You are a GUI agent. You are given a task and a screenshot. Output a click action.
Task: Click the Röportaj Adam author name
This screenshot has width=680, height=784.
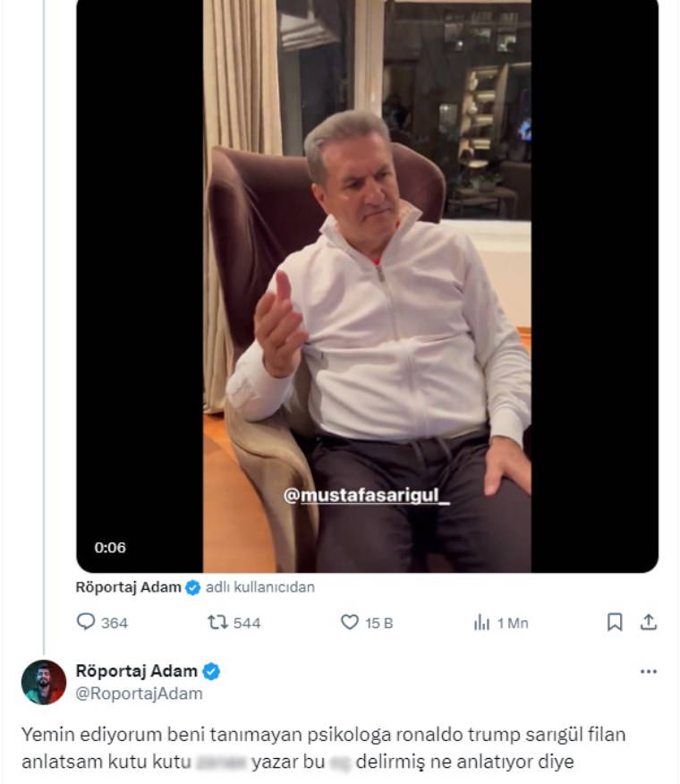click(x=136, y=671)
